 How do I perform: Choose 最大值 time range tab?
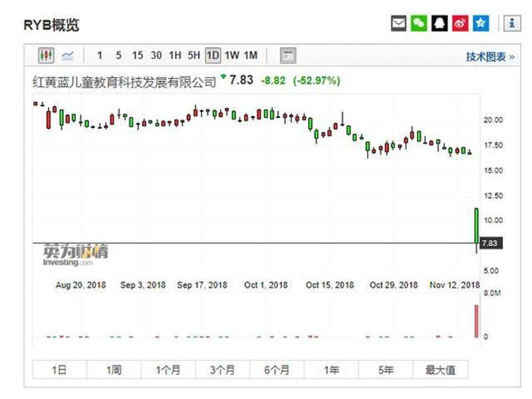(x=440, y=370)
